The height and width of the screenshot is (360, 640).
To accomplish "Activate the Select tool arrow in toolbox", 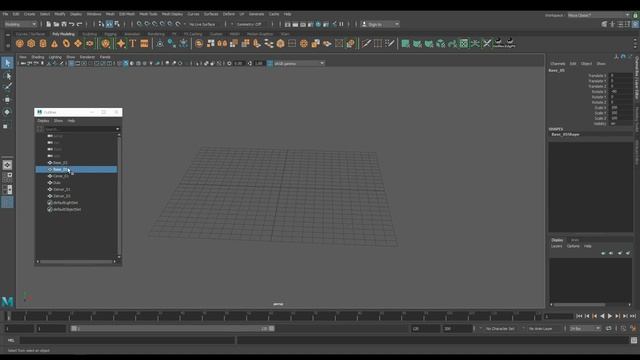I will point(7,63).
